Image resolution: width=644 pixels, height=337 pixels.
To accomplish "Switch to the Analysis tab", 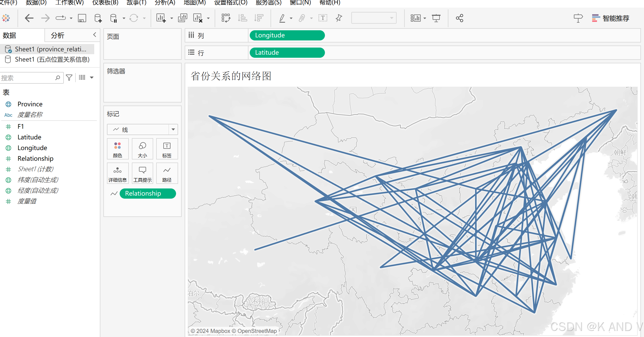I will (58, 35).
